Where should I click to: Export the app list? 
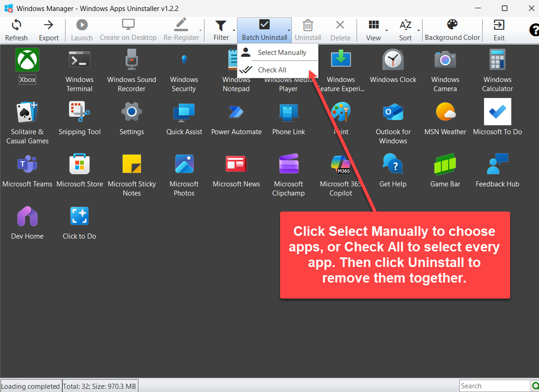[x=49, y=30]
